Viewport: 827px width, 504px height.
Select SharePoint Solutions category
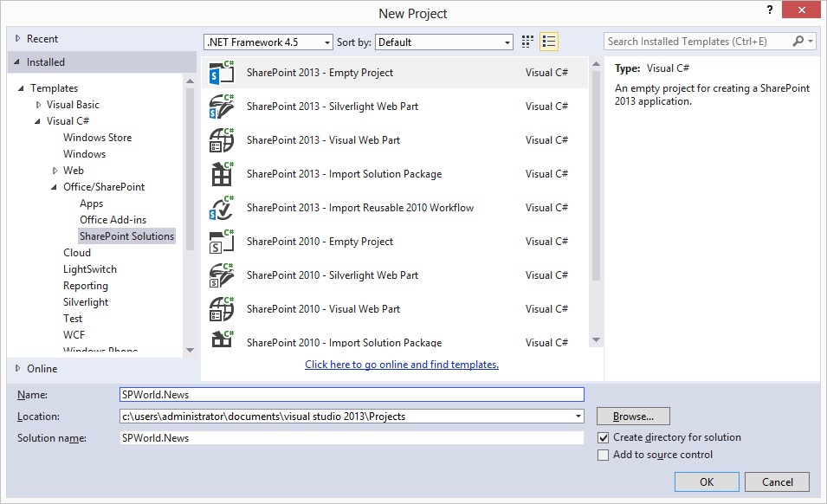(126, 236)
